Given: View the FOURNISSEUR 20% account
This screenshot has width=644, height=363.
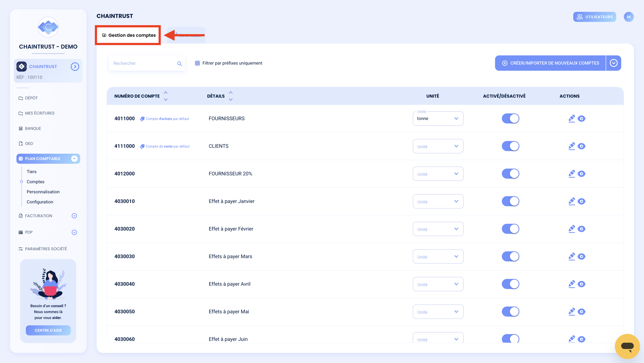Looking at the screenshot, I should click(582, 174).
